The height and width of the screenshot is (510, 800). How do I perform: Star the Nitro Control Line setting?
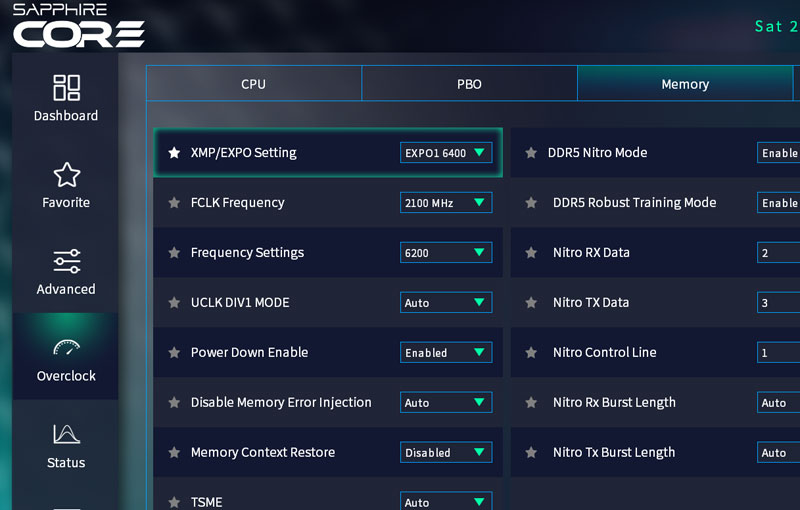[531, 353]
